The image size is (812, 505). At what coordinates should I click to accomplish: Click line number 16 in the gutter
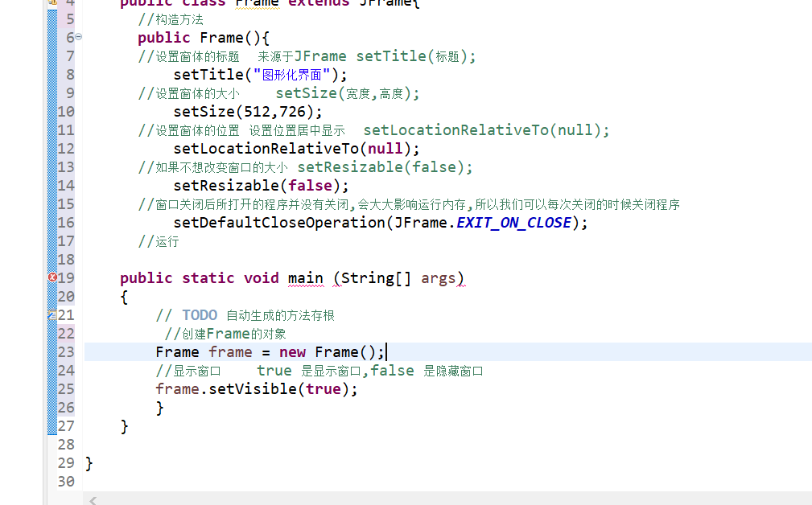tap(66, 223)
